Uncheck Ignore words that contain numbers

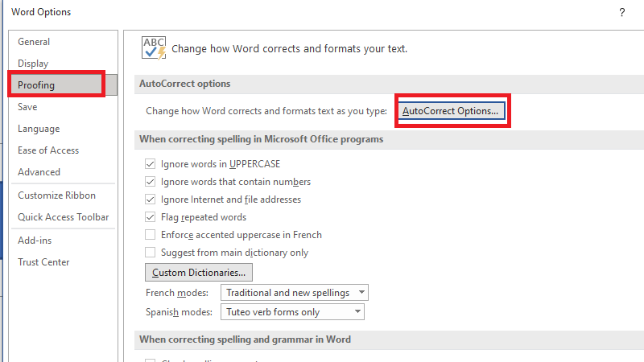tap(150, 182)
